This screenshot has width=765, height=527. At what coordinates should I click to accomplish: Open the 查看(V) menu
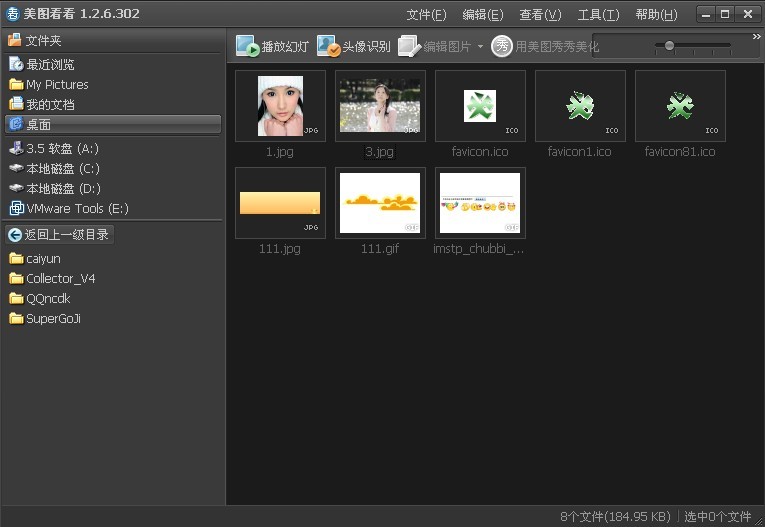coord(540,15)
